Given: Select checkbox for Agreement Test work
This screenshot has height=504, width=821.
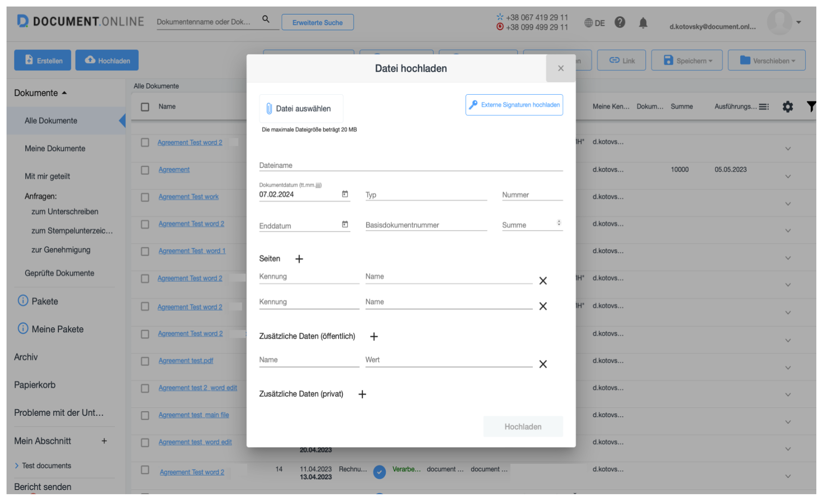Looking at the screenshot, I should (145, 197).
